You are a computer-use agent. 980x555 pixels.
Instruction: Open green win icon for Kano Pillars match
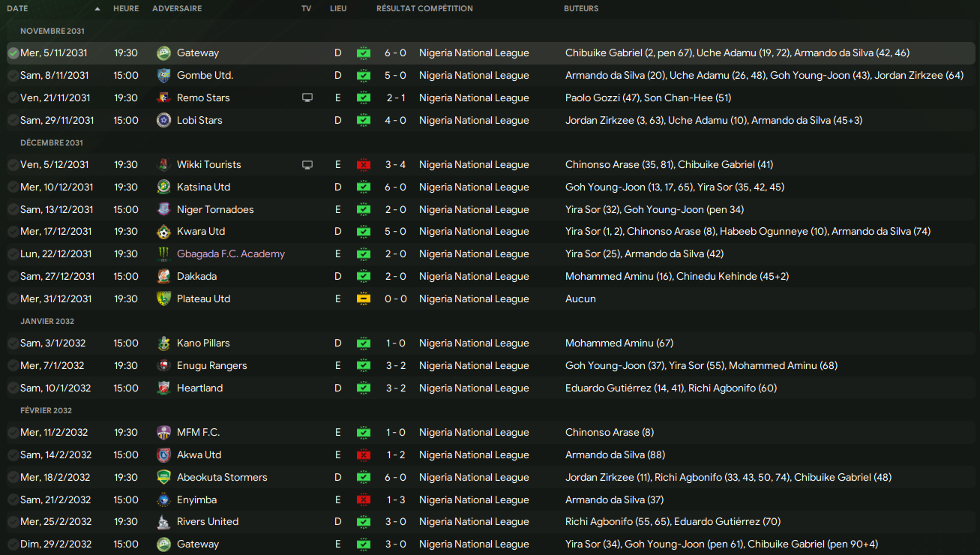coord(363,343)
